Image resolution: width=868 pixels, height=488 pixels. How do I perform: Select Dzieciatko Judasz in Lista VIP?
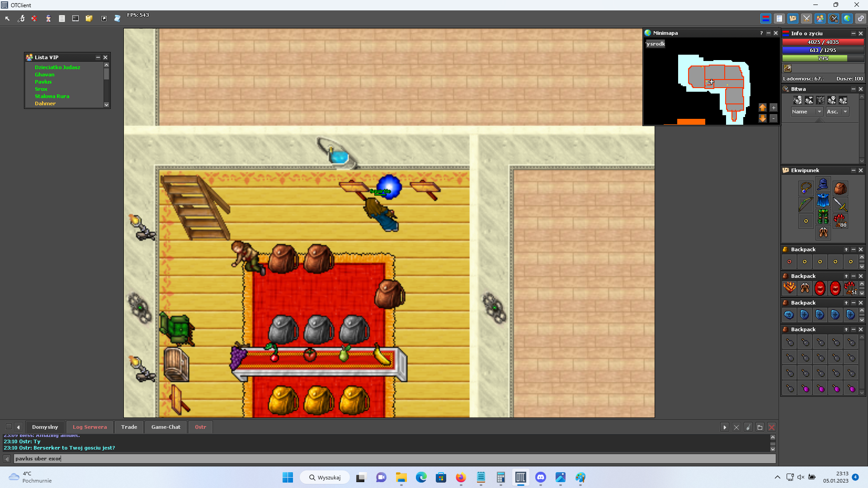pyautogui.click(x=57, y=67)
